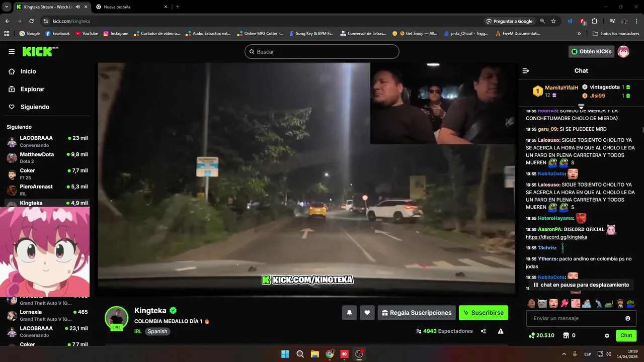The width and height of the screenshot is (644, 362).
Task: Open the Extensions puzzle icon
Action: 595,21
